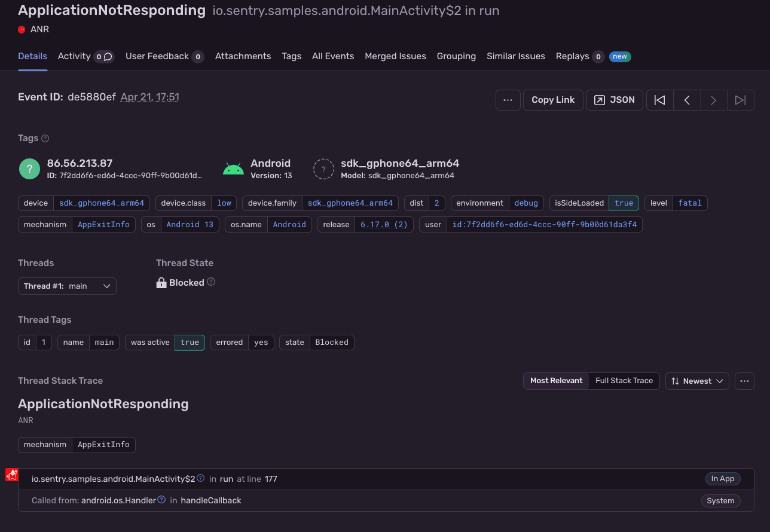Click the Android platform icon
The width and height of the screenshot is (770, 532).
[233, 169]
